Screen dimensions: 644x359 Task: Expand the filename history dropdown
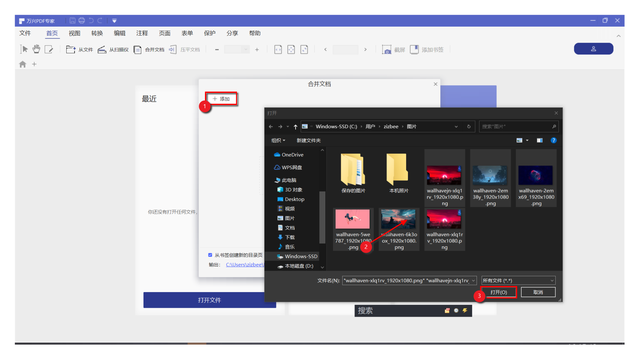pos(474,280)
